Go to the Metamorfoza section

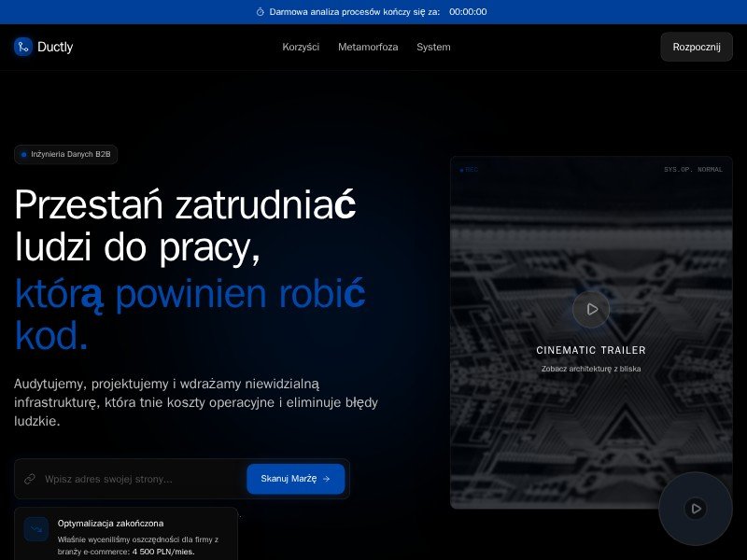(x=368, y=48)
